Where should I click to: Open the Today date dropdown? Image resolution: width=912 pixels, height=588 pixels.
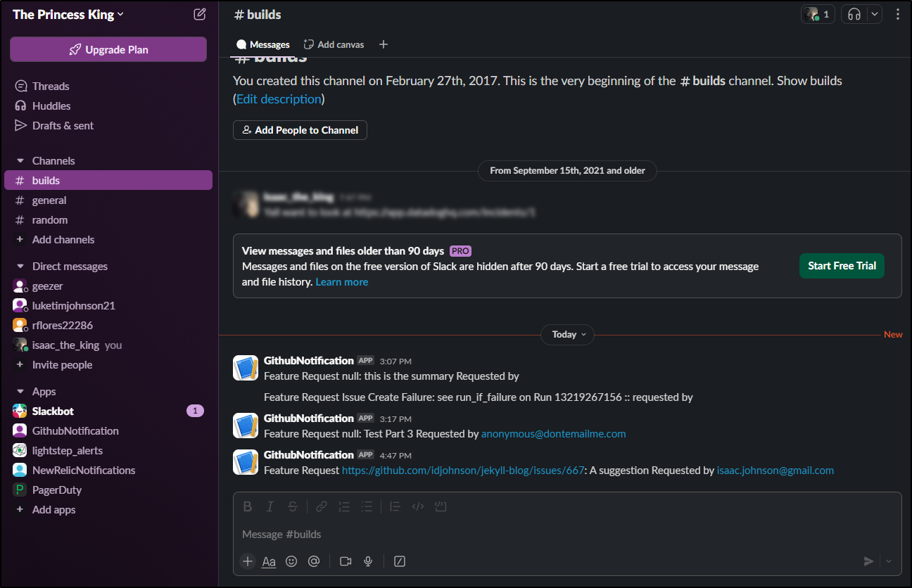567,335
